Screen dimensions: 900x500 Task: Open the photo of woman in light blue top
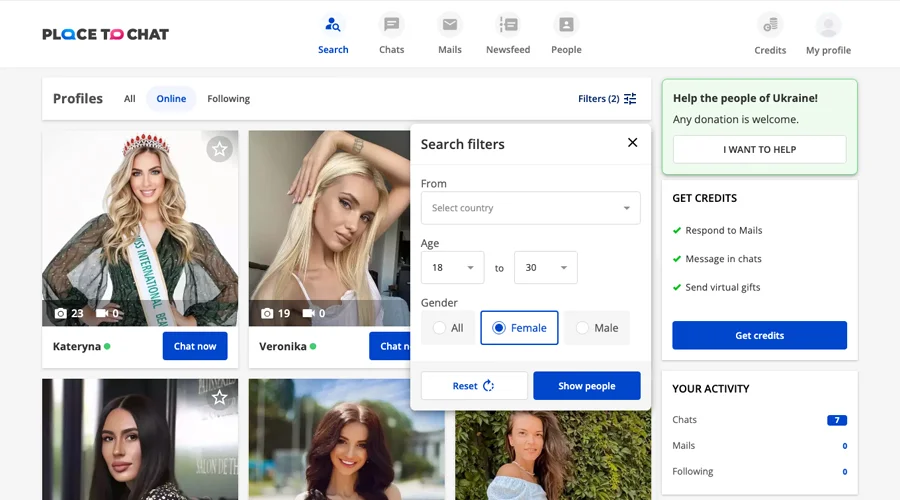[553, 455]
